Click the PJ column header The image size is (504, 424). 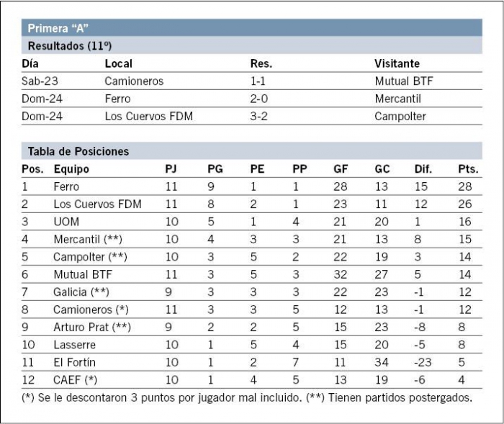coord(171,169)
